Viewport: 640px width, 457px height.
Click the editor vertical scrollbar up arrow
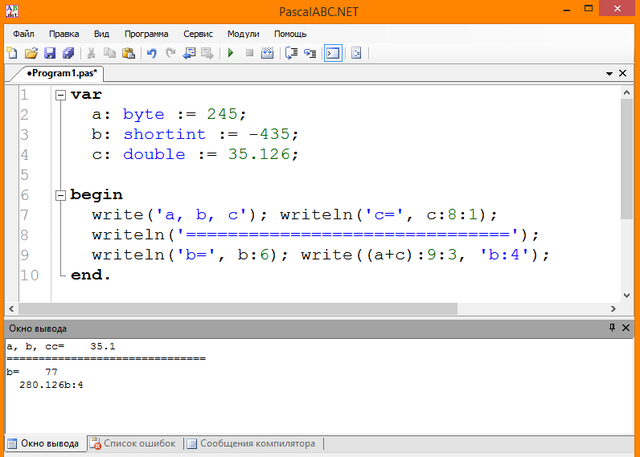(x=627, y=93)
